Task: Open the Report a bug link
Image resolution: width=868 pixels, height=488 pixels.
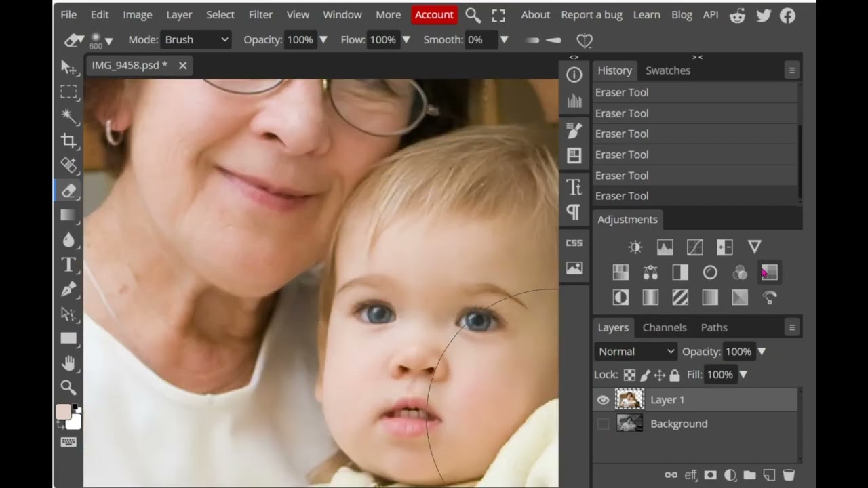Action: (x=591, y=15)
